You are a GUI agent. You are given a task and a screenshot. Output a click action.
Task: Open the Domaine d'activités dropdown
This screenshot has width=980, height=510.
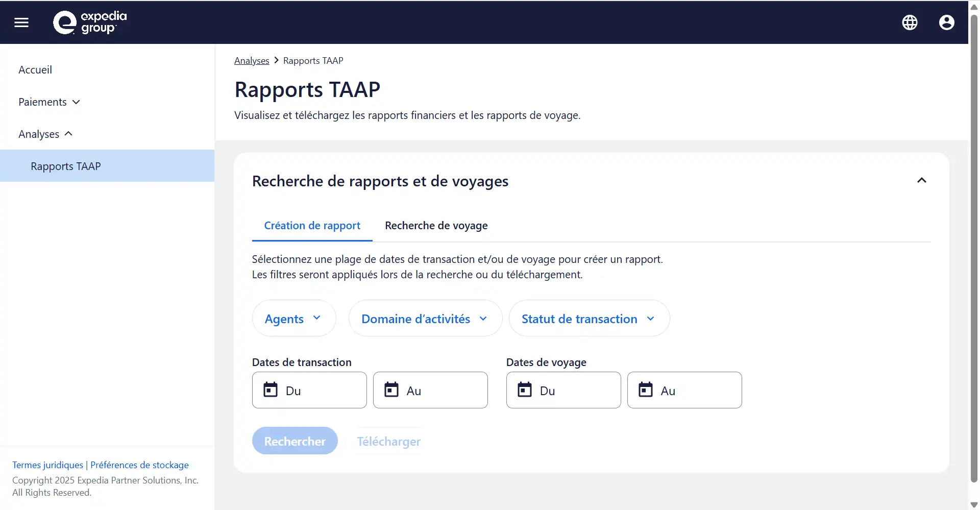(x=425, y=319)
